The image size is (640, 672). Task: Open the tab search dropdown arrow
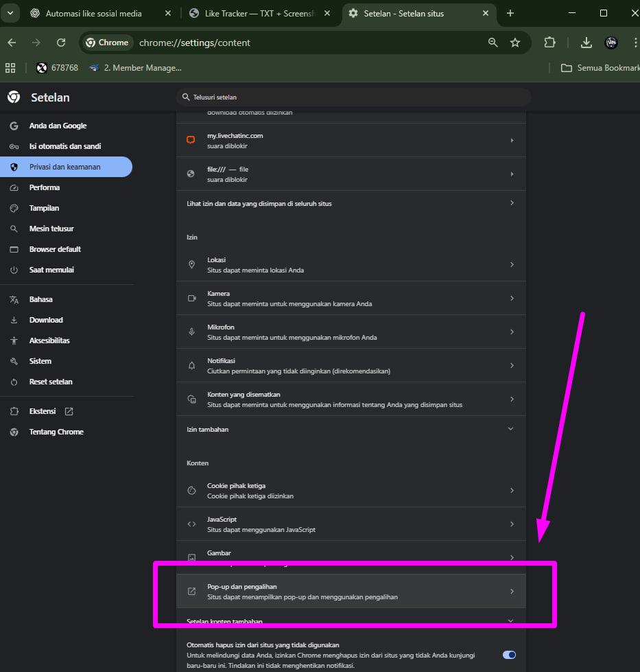coord(10,13)
